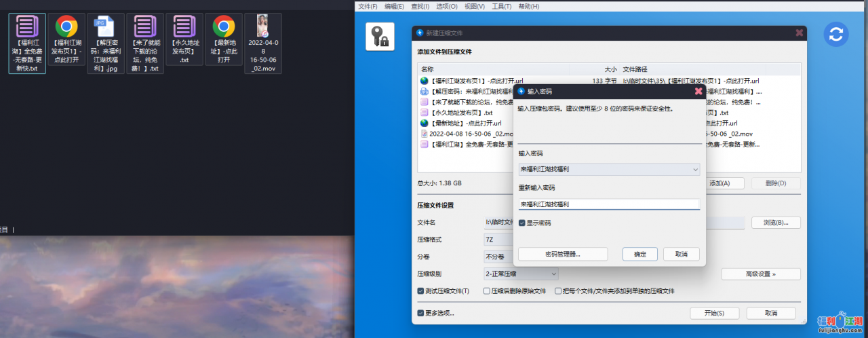This screenshot has width=868, height=338.
Task: Open the 工具(T) menu
Action: (x=502, y=6)
